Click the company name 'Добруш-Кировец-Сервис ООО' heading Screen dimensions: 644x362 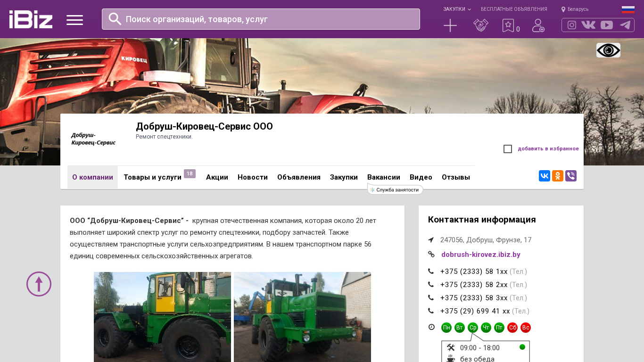click(204, 126)
